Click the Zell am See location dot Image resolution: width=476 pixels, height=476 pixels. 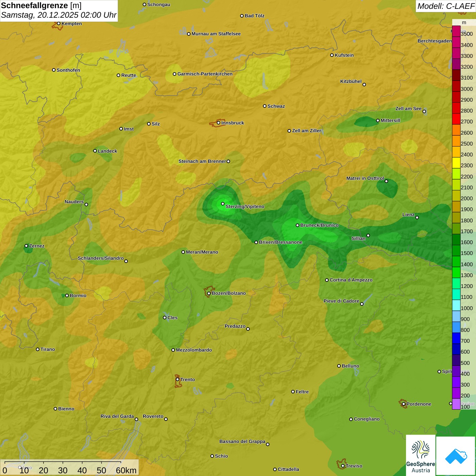pos(424,112)
